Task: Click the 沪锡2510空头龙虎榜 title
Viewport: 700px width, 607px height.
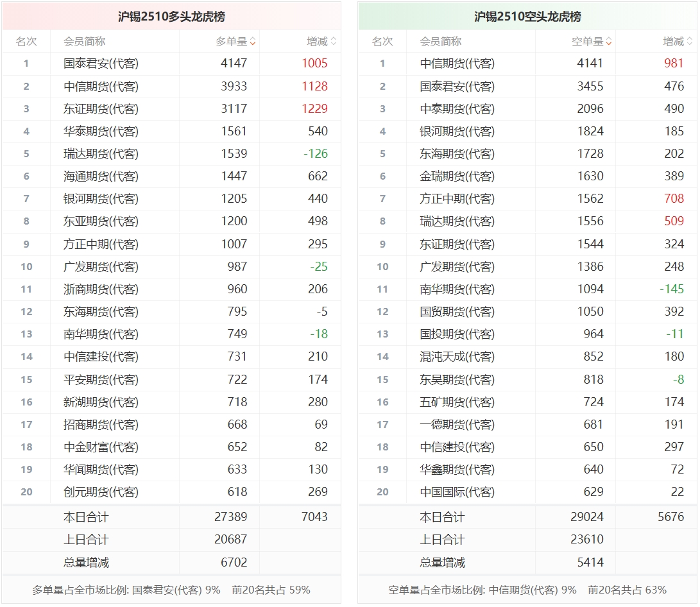Action: 527,17
